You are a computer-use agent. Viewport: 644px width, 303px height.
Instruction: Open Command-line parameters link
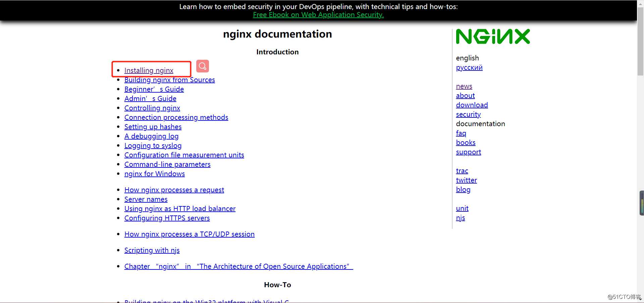coord(167,164)
